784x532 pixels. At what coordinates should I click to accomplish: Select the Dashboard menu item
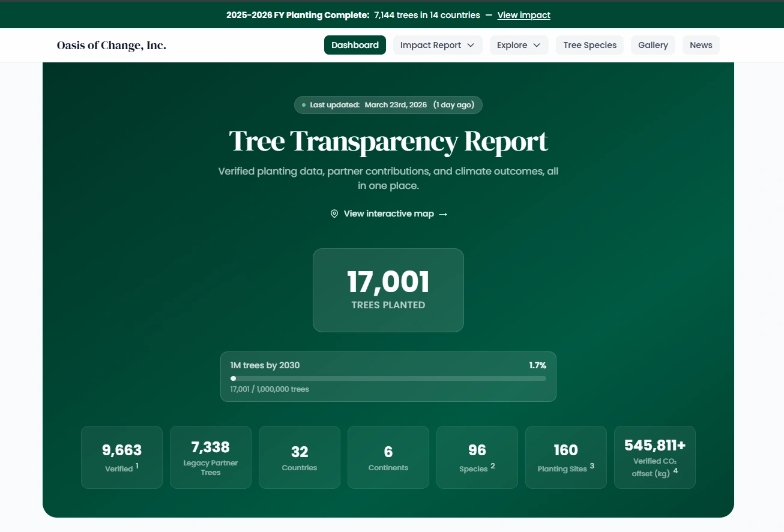click(x=355, y=45)
